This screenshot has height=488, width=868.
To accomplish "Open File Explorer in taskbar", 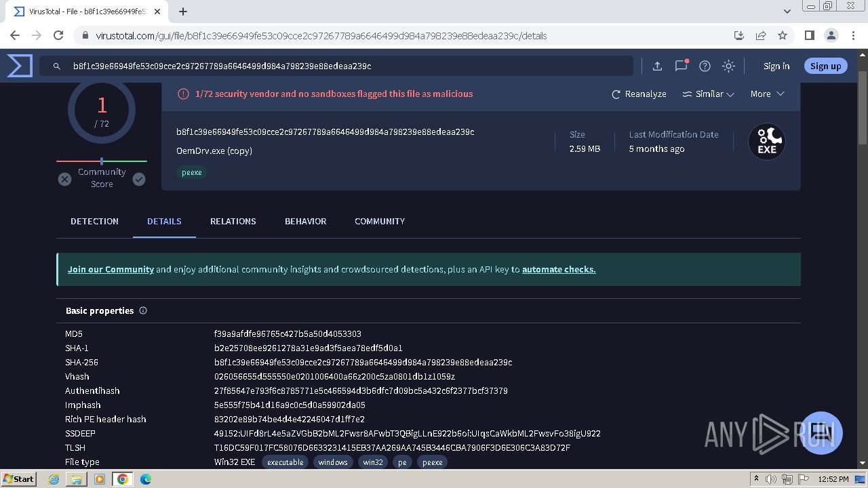I will (77, 479).
